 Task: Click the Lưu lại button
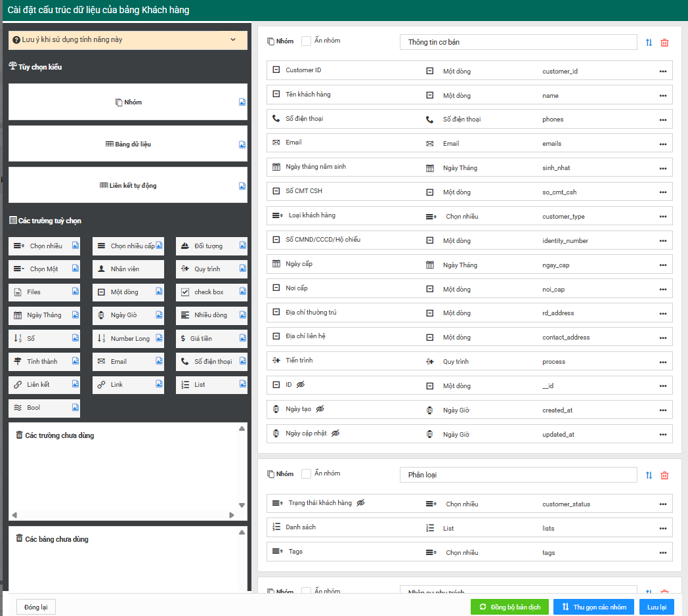coord(656,607)
